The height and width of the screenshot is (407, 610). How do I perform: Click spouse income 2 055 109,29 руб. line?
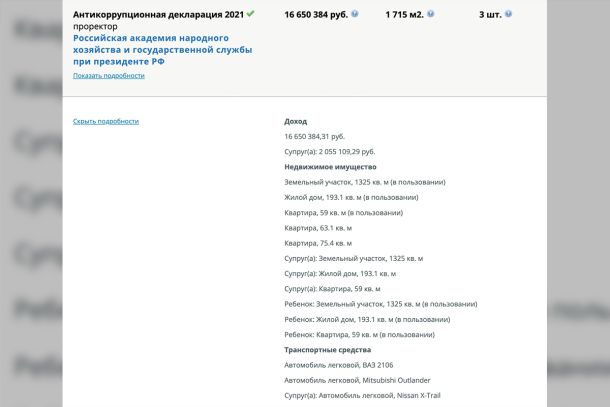click(329, 151)
